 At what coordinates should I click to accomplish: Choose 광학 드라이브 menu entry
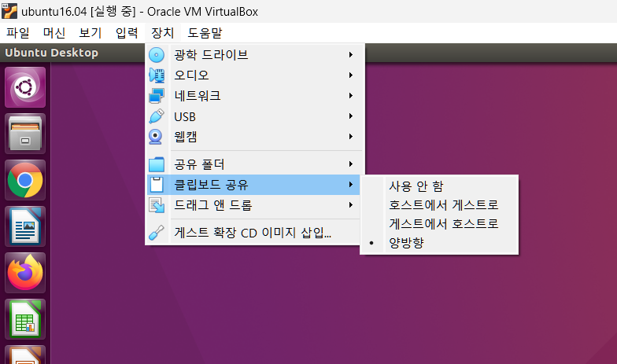click(x=253, y=55)
